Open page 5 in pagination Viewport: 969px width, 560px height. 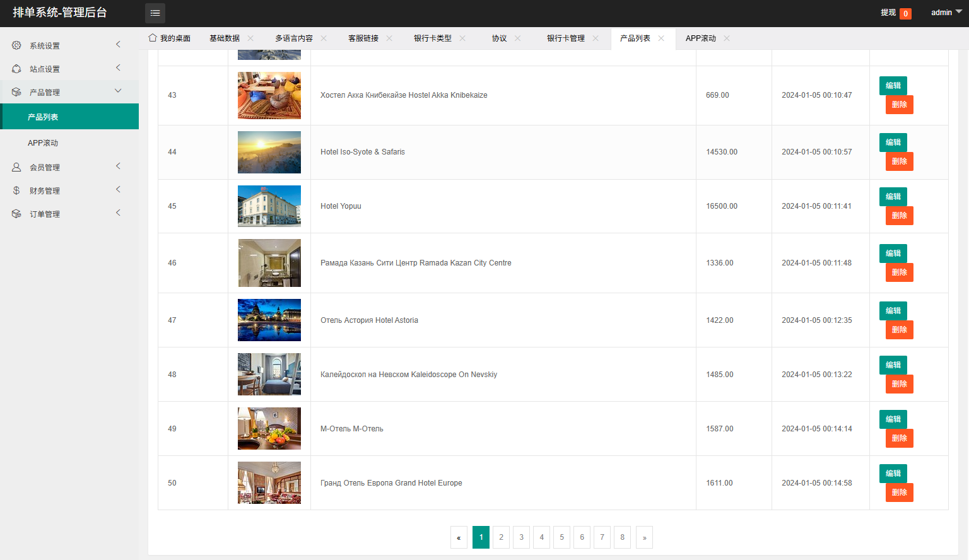point(561,537)
